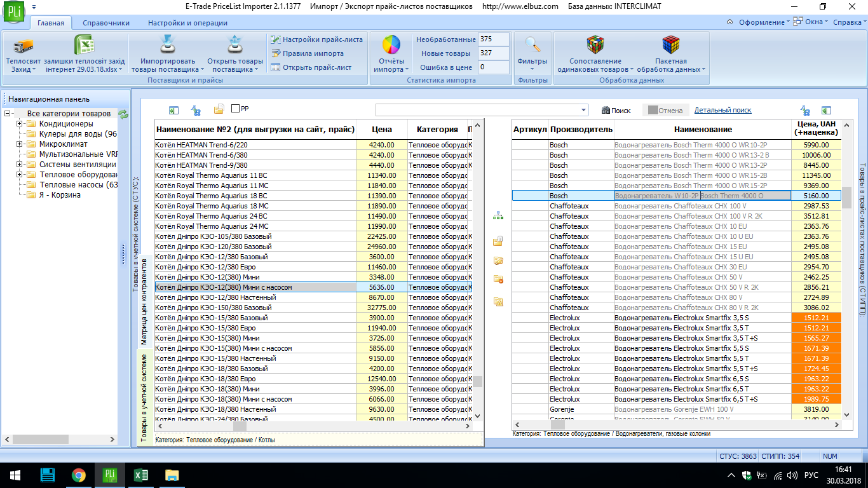This screenshot has width=868, height=488.
Task: Open Chrome from the taskbar
Action: pos(79,475)
